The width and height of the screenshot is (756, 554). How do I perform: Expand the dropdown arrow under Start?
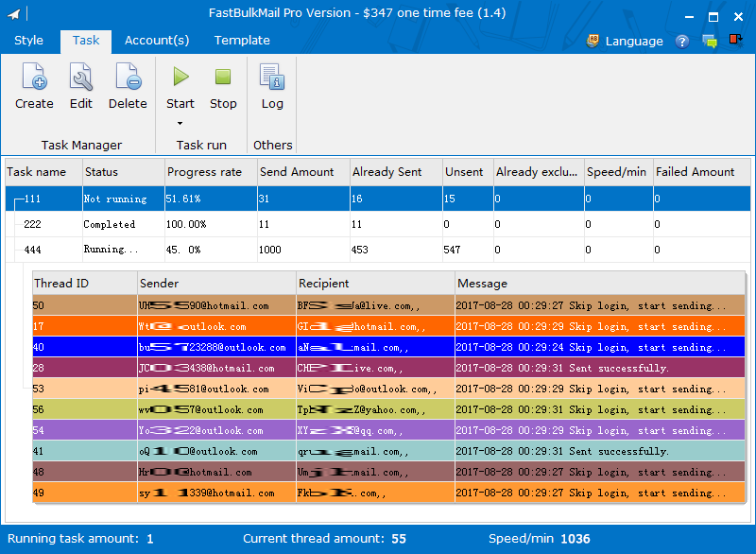180,124
